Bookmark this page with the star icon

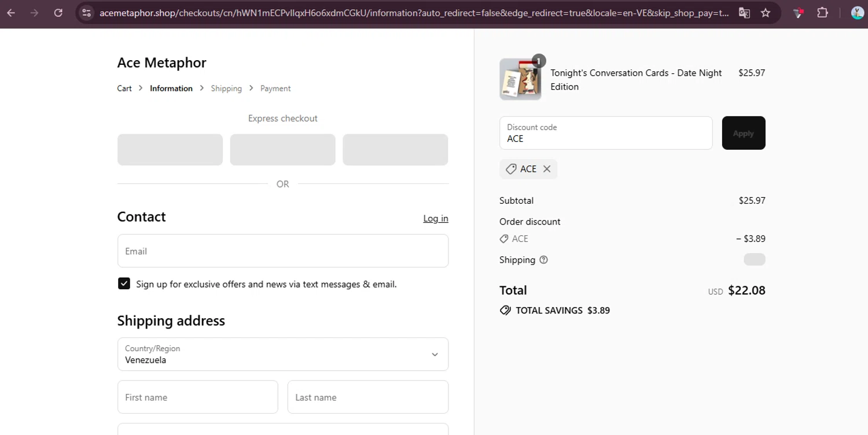tap(766, 13)
